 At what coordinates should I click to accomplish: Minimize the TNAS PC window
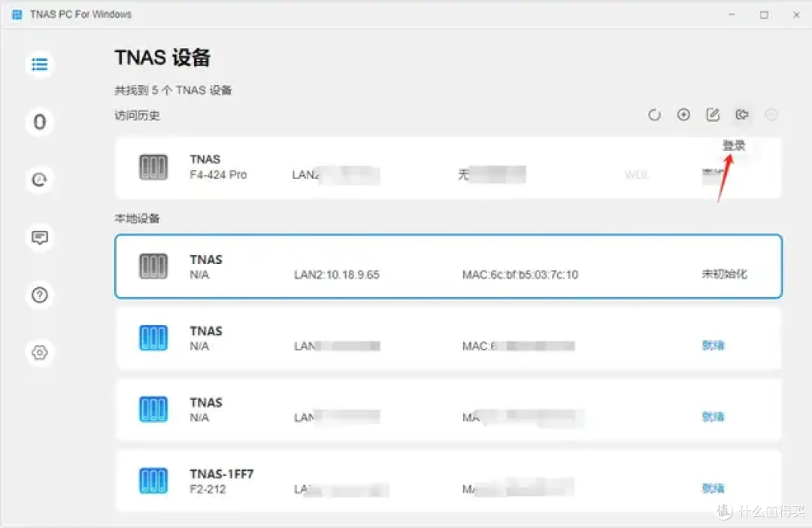coord(732,14)
